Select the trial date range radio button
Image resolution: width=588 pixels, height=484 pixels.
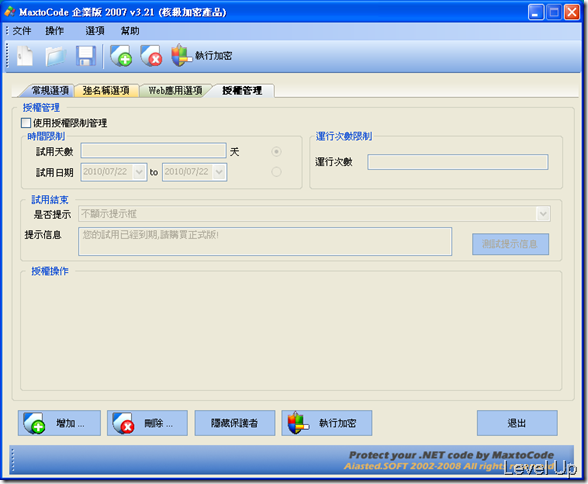tap(276, 172)
